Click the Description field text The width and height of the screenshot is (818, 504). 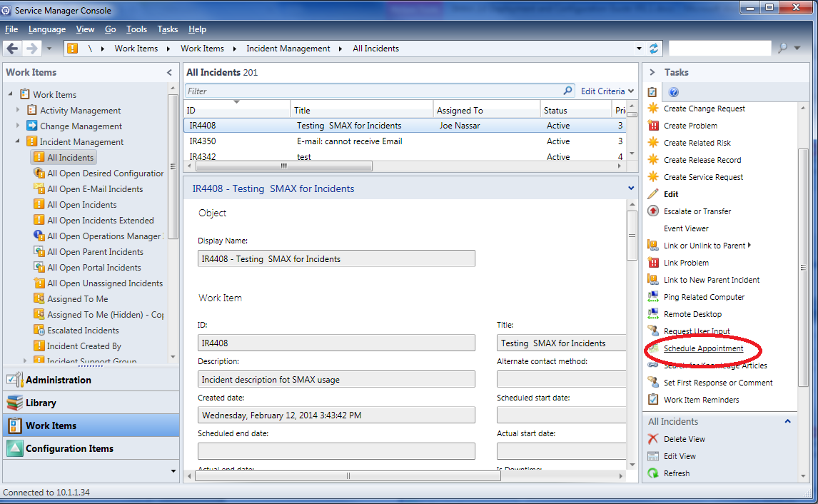coord(336,379)
